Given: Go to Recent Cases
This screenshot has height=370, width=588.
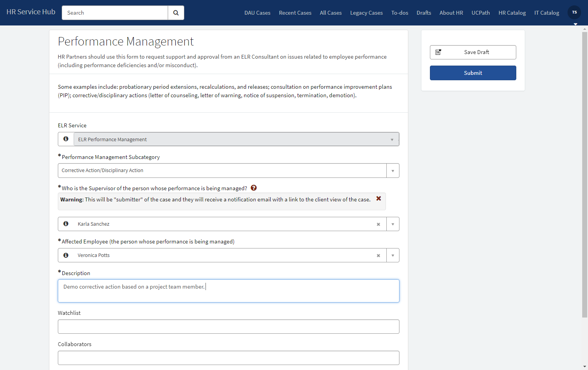Looking at the screenshot, I should (295, 13).
